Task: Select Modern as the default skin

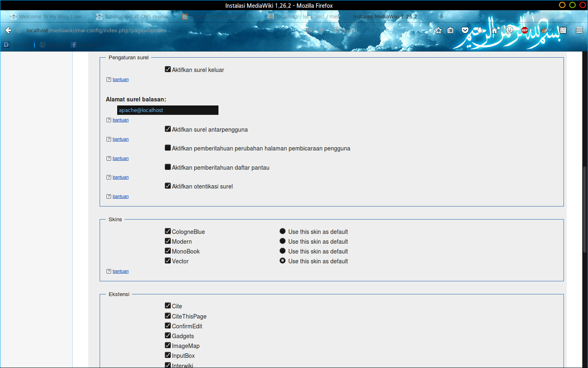Action: click(x=283, y=240)
